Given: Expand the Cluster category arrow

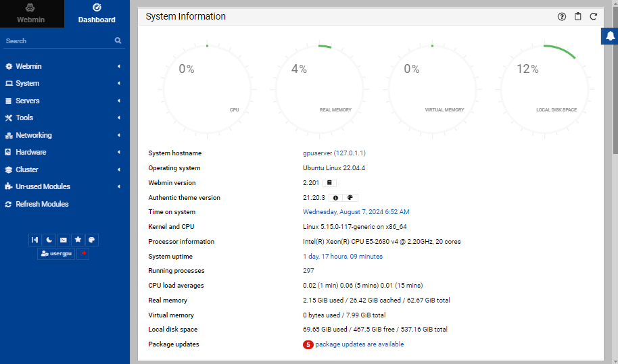Looking at the screenshot, I should 118,170.
